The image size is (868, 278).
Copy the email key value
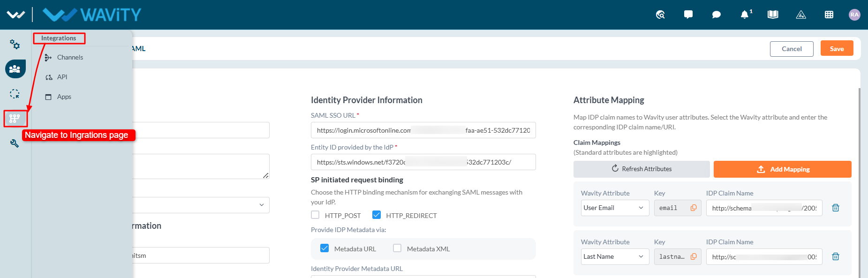point(694,208)
